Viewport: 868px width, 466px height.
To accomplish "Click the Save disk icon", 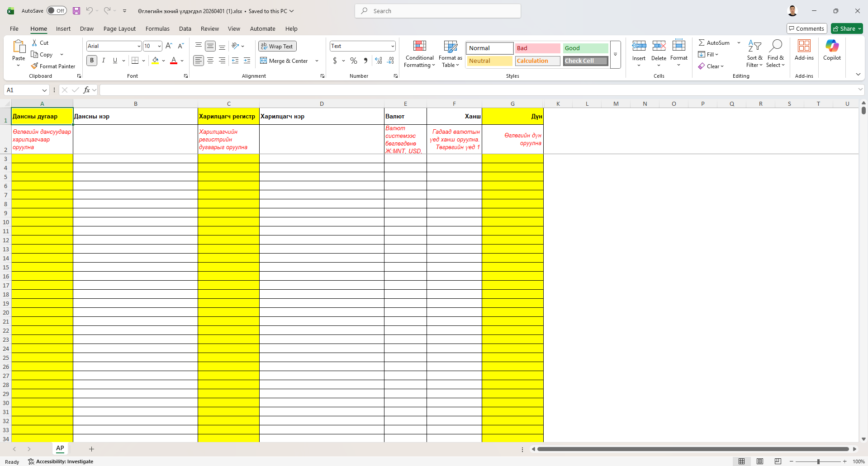I will [76, 11].
